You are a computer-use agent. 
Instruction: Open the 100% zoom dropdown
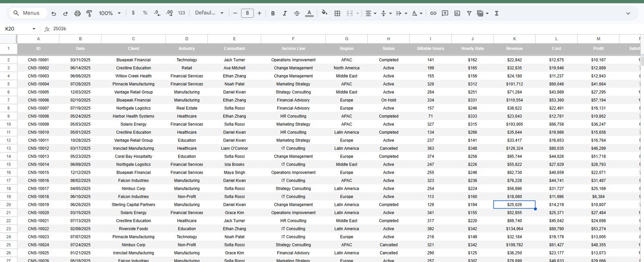pyautogui.click(x=109, y=13)
